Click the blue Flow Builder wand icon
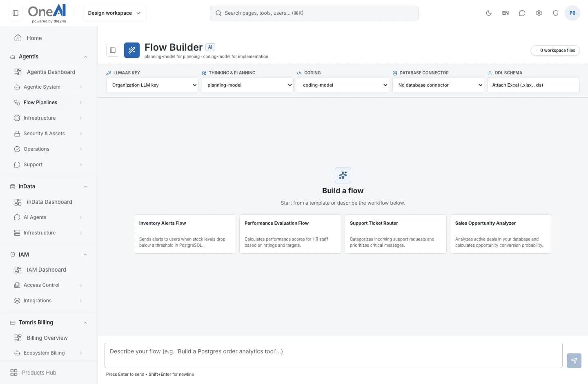 pyautogui.click(x=132, y=50)
